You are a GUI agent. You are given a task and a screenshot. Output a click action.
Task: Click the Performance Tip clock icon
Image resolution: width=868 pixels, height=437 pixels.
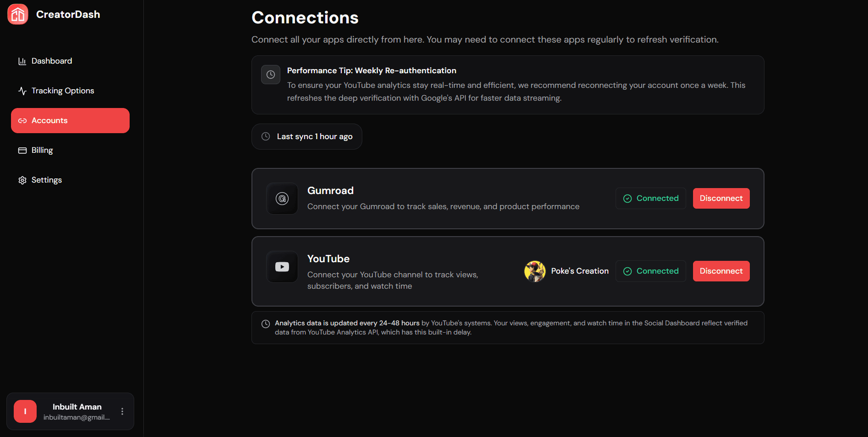click(x=271, y=75)
